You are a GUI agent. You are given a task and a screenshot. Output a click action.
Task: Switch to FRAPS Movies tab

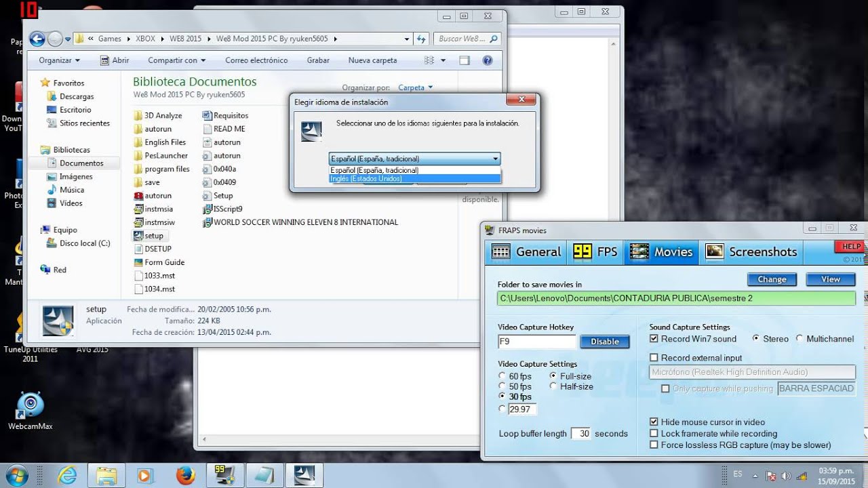tap(661, 251)
